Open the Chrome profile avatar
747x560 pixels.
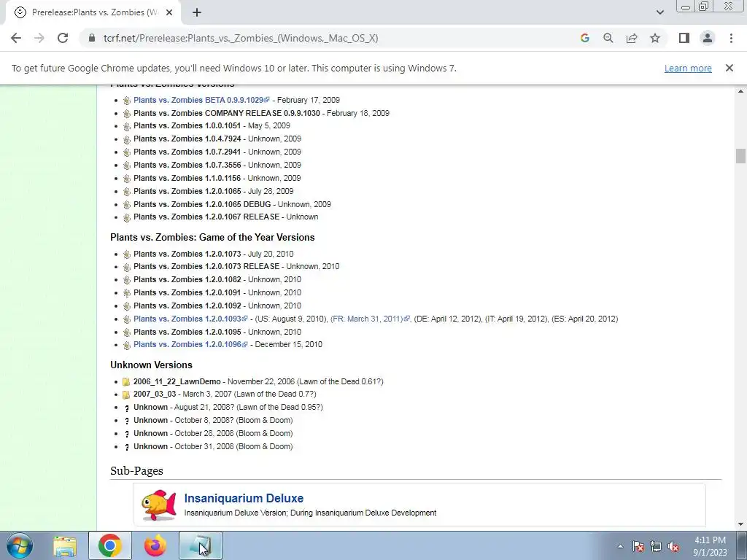(x=708, y=38)
